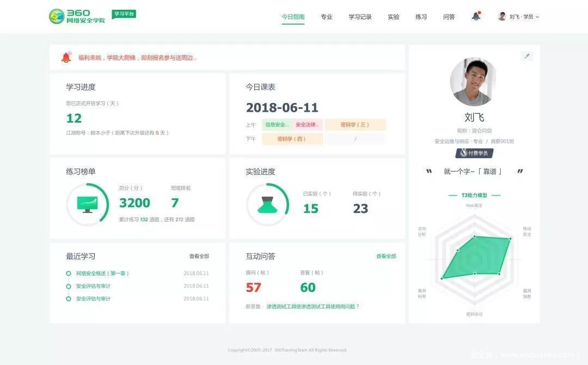
Task: Switch to the 今日指南 tab
Action: [293, 17]
